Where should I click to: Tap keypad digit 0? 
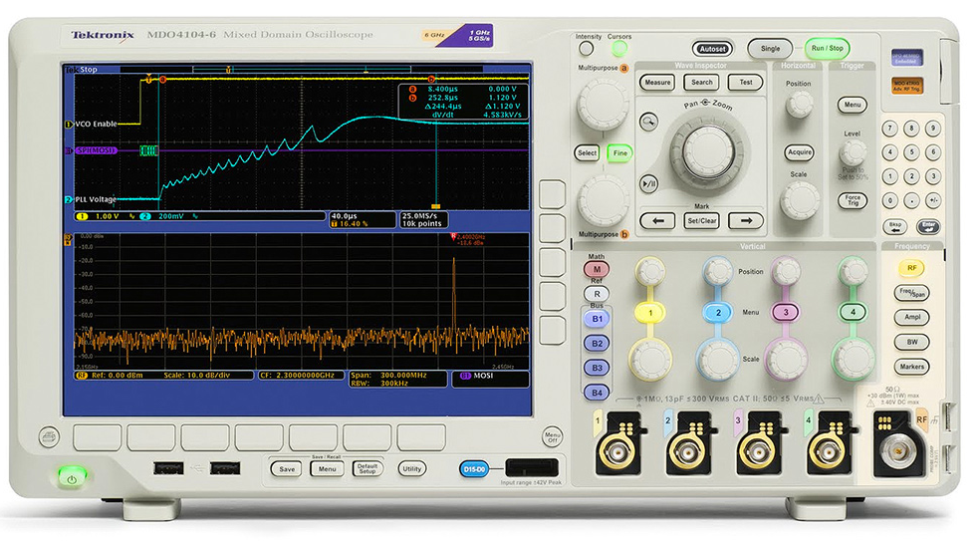click(890, 200)
